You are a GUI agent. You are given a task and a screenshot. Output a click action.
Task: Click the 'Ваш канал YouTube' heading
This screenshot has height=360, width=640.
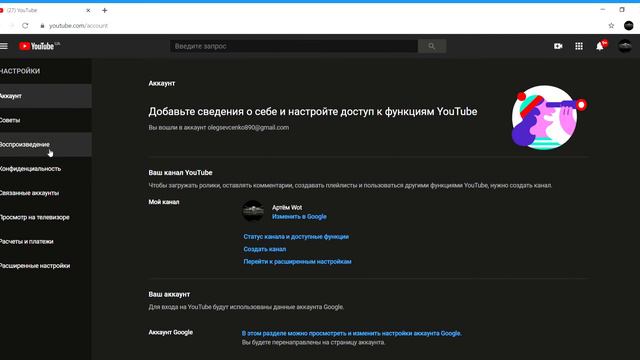coord(180,173)
